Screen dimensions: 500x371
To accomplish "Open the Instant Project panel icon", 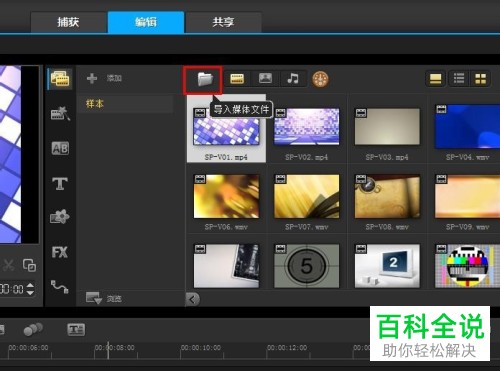I will coord(60,113).
